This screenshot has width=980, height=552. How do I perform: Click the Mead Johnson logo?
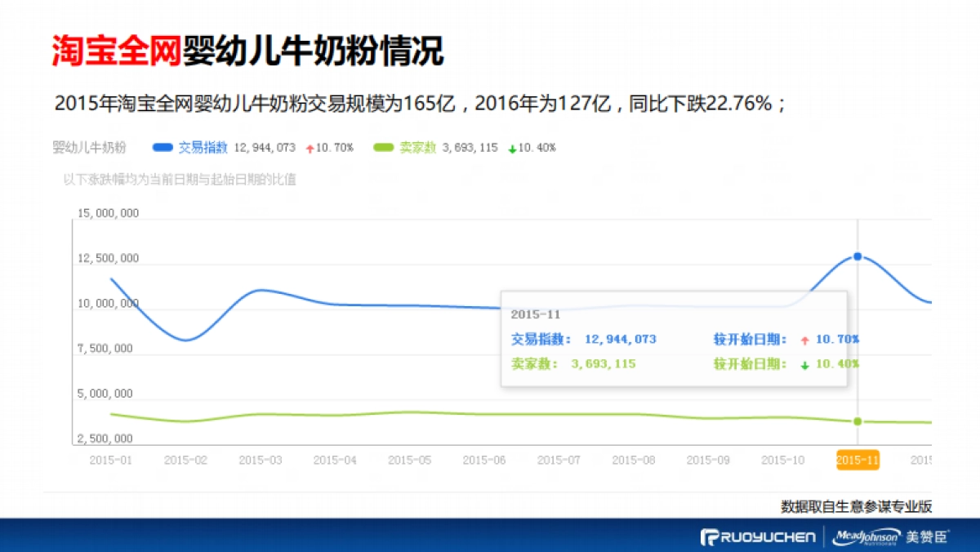[866, 536]
